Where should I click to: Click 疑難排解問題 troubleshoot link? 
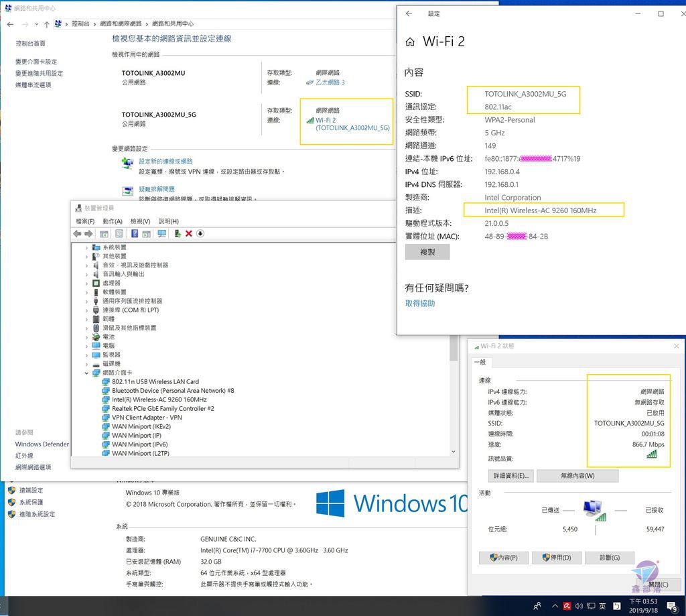coord(157,189)
